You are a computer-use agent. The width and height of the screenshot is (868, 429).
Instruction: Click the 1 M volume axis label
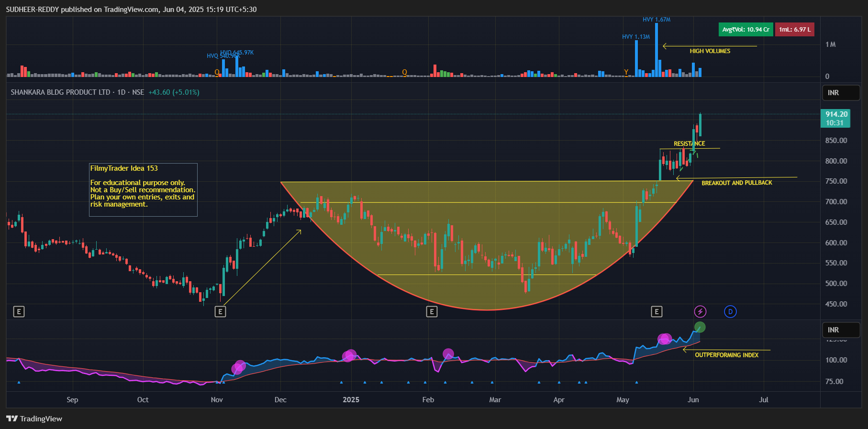[830, 44]
